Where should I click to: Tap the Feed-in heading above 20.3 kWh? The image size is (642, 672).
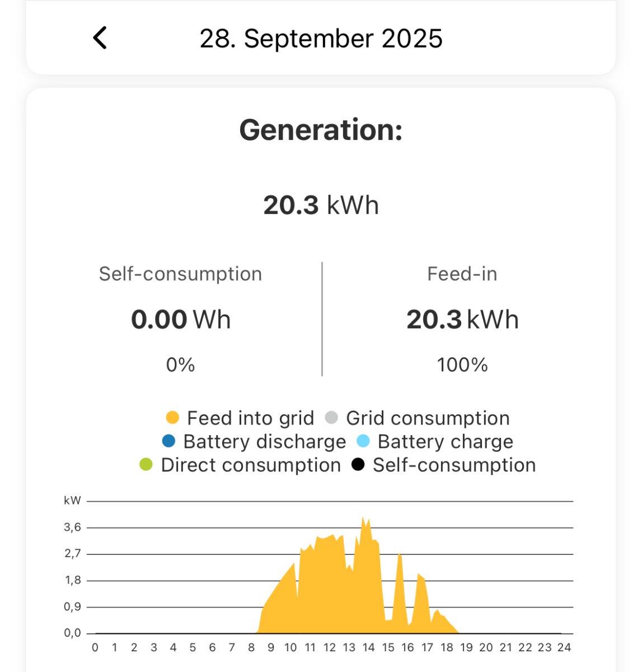[x=462, y=274]
